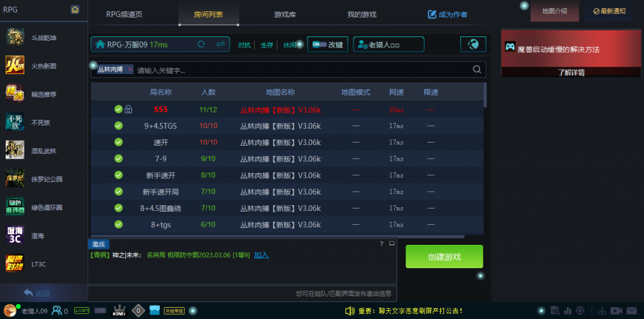Open the 老猎人 player profile box
The image size is (644, 319).
click(389, 45)
